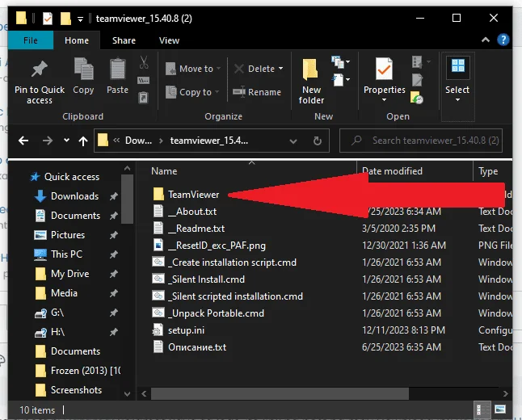Open address bar history dropdown chevron
The width and height of the screenshot is (522, 420).
click(x=293, y=141)
